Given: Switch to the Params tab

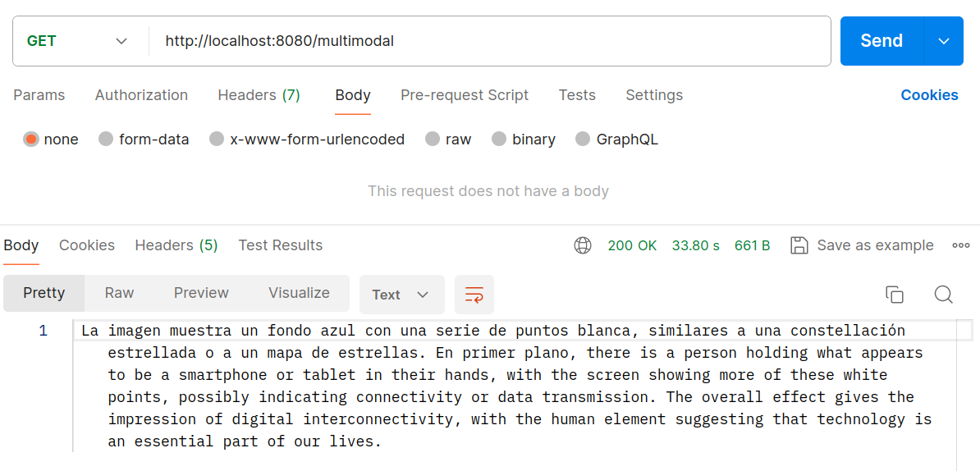Looking at the screenshot, I should 39,95.
